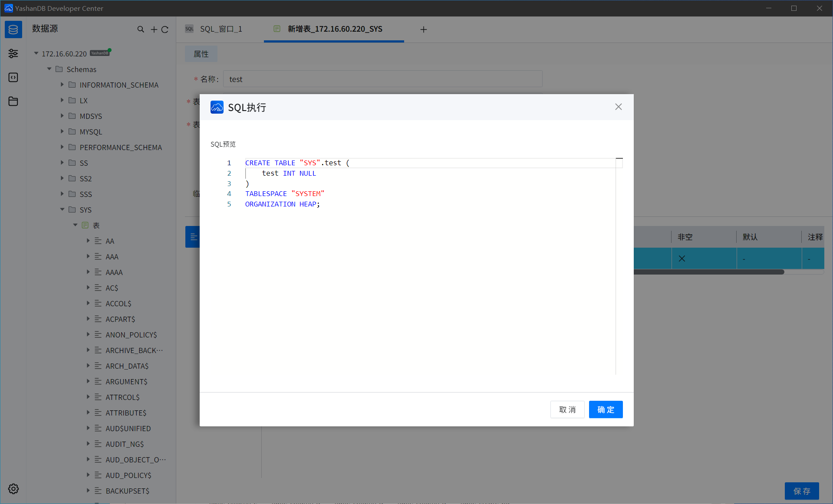
Task: Expand the AA table node
Action: [x=88, y=241]
